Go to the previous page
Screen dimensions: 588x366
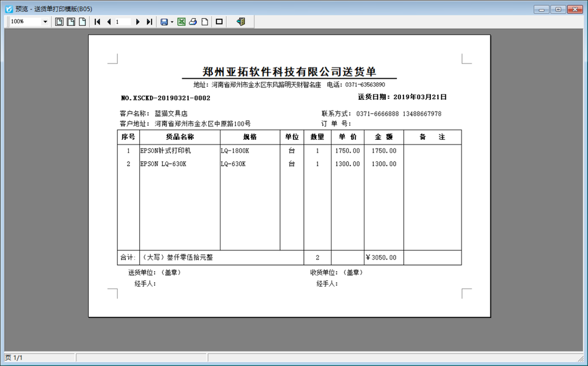click(109, 22)
